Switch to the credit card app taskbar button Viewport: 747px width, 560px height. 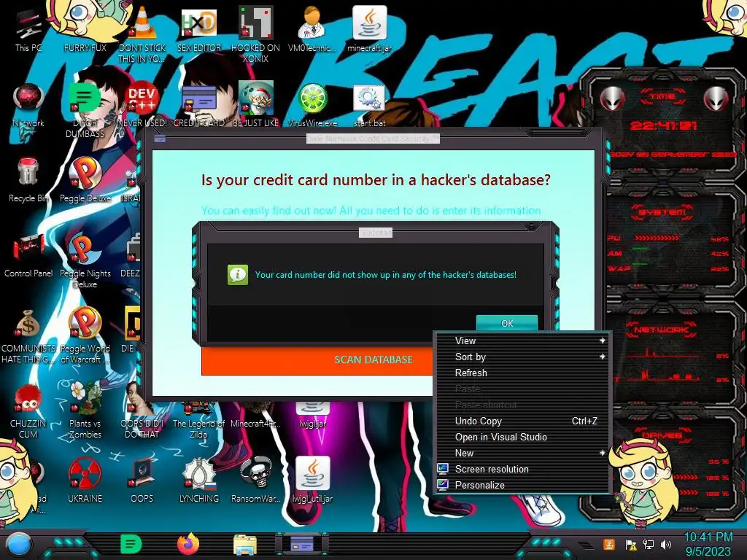point(301,544)
